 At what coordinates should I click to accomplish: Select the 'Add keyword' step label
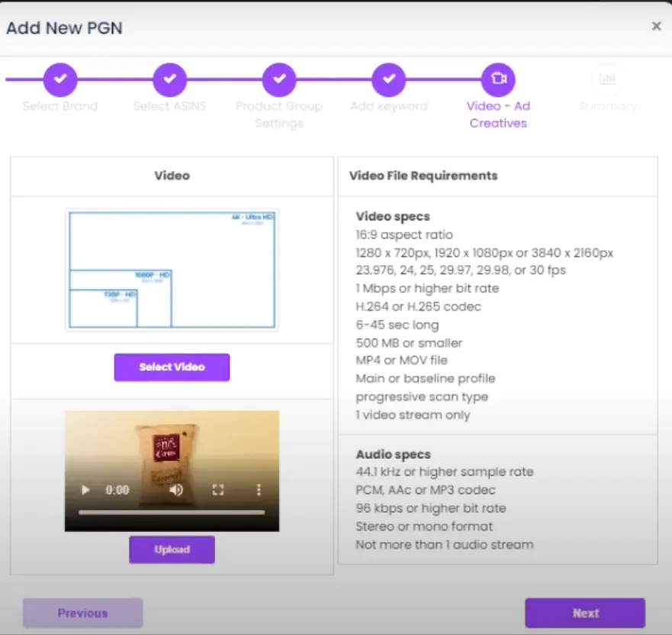[x=389, y=106]
